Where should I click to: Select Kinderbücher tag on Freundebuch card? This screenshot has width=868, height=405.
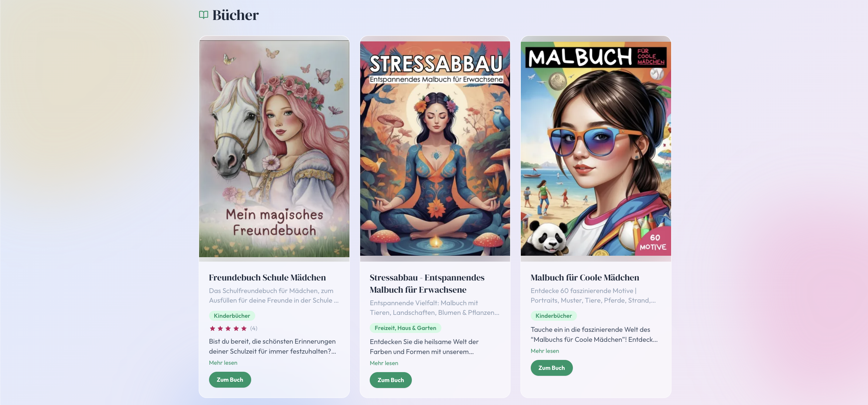[232, 316]
